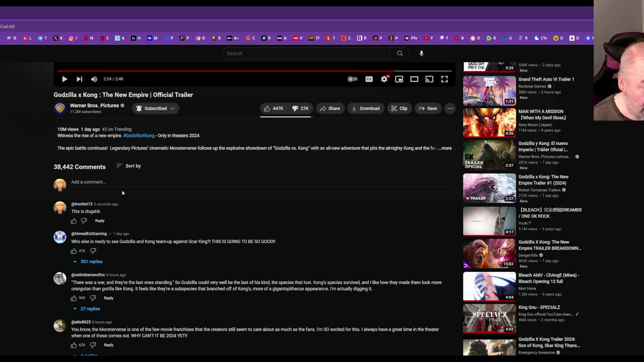Open more actions ellipsis menu
Image resolution: width=644 pixels, height=362 pixels.
click(x=450, y=108)
